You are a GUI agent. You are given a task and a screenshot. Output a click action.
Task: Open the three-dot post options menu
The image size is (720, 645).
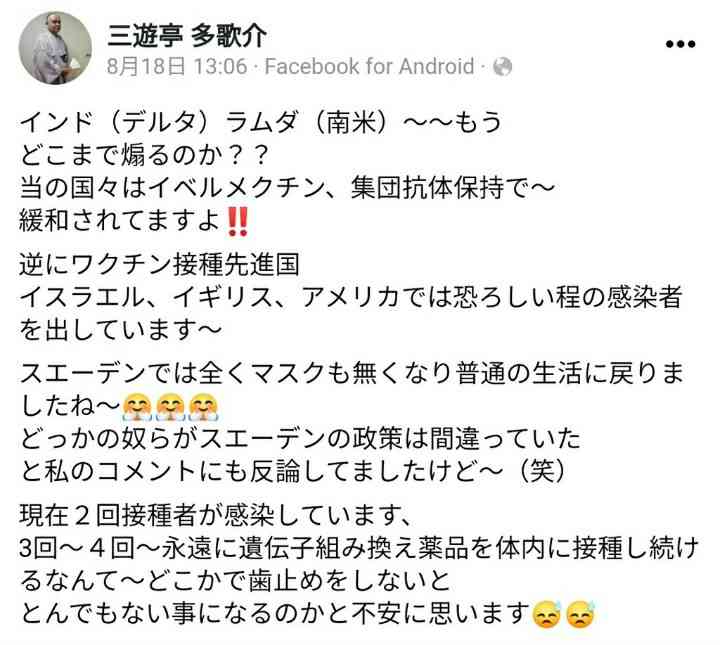pos(681,45)
